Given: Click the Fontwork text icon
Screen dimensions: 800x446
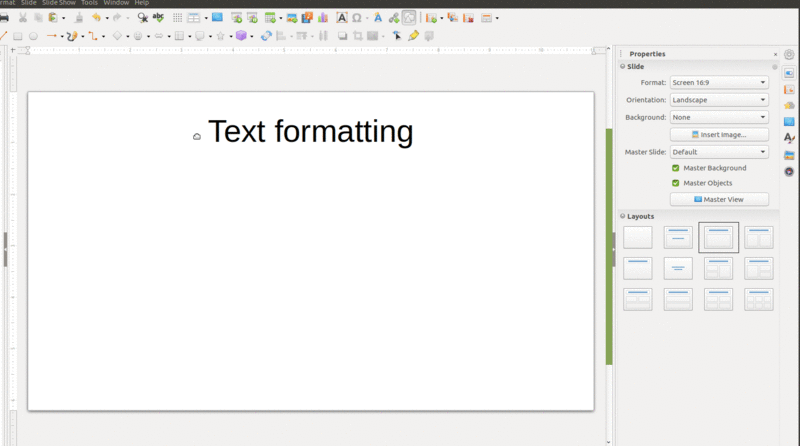Looking at the screenshot, I should 378,18.
